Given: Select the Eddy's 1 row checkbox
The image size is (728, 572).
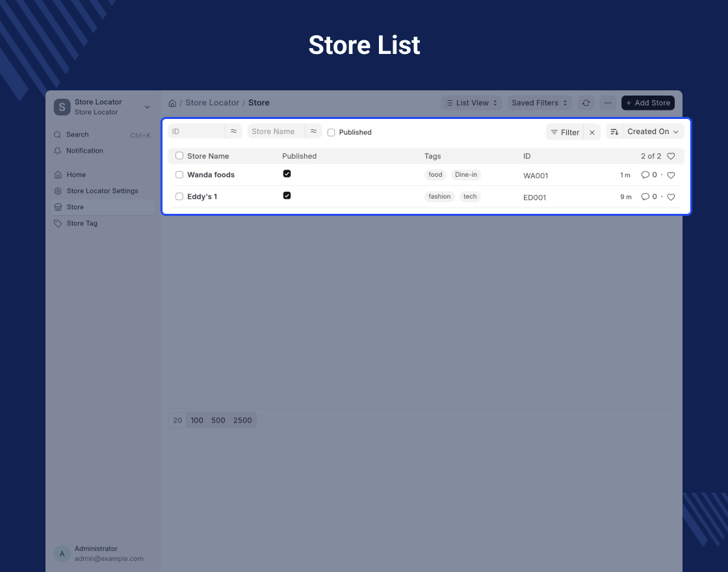Looking at the screenshot, I should tap(179, 197).
